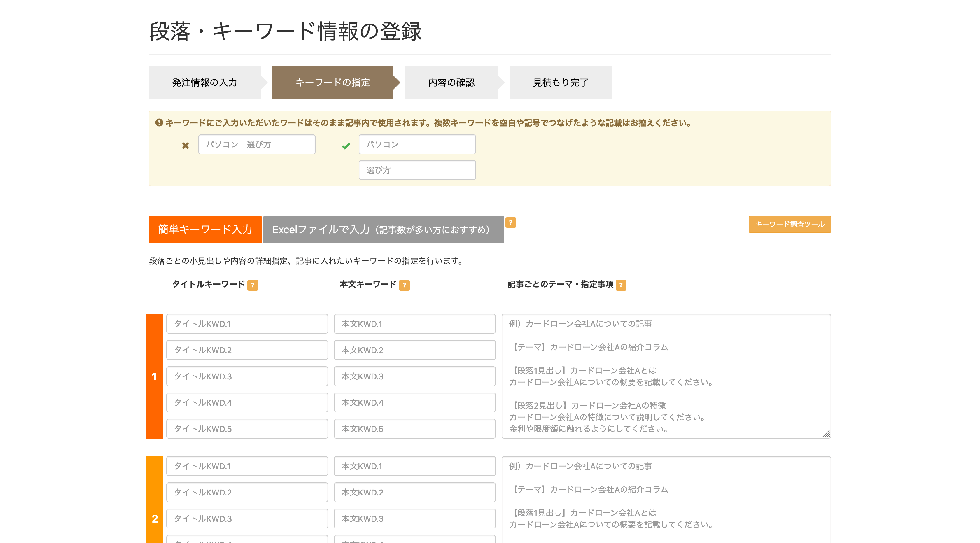Click help icon beside Excel input tab

510,223
